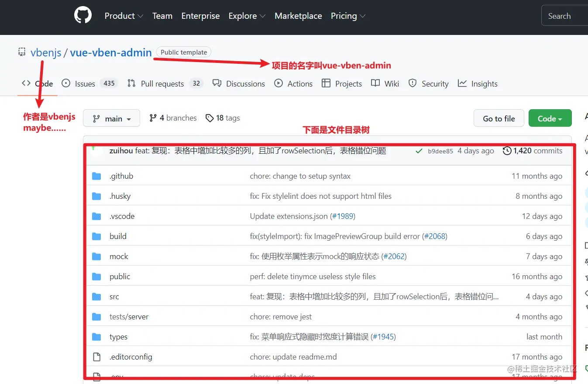Open the .editorconfig file
The width and height of the screenshot is (588, 384).
click(131, 357)
